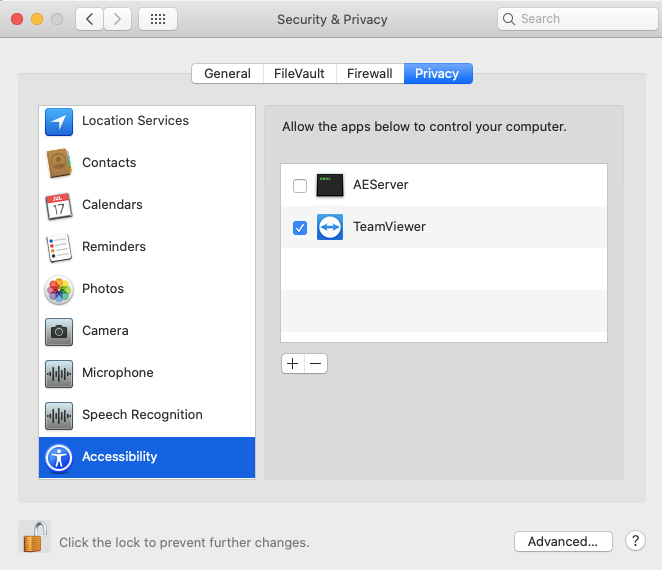This screenshot has width=662, height=570.
Task: Click the lock description text
Action: click(x=184, y=543)
